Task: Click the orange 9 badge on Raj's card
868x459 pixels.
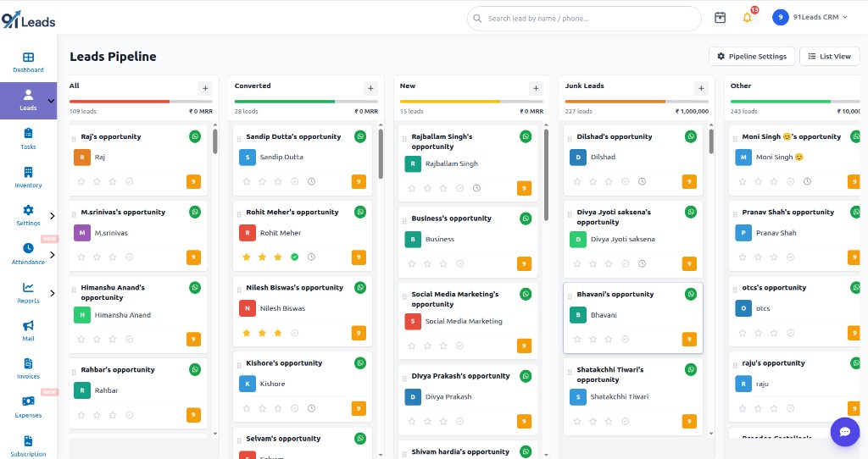Action: click(x=193, y=181)
